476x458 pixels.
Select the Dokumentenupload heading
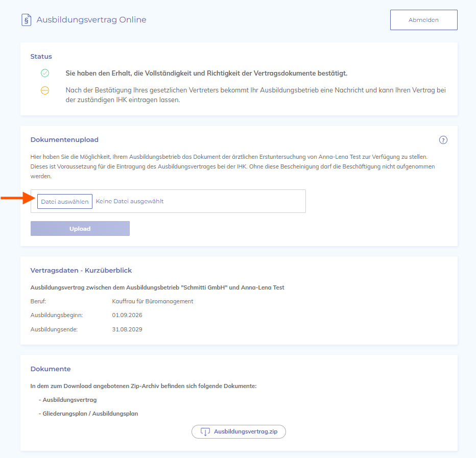point(64,139)
